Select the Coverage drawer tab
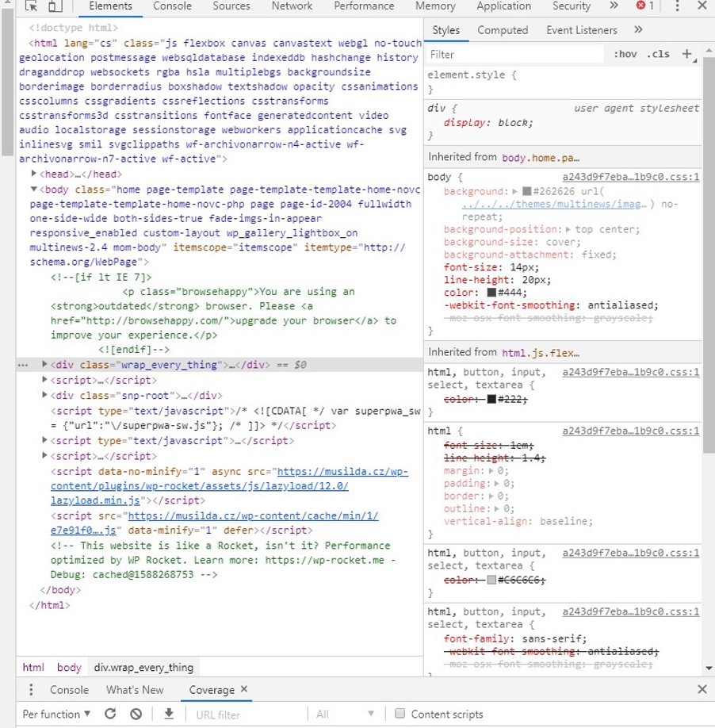 (212, 690)
